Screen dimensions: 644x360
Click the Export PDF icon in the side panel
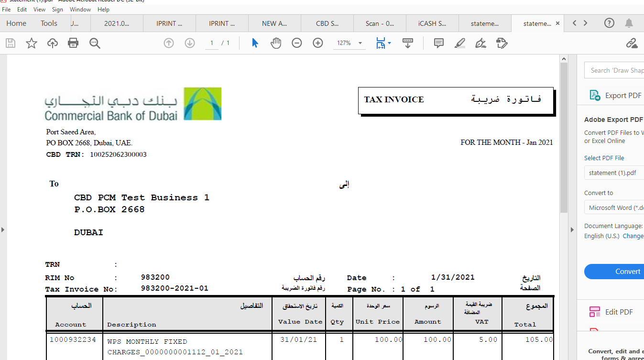click(595, 95)
